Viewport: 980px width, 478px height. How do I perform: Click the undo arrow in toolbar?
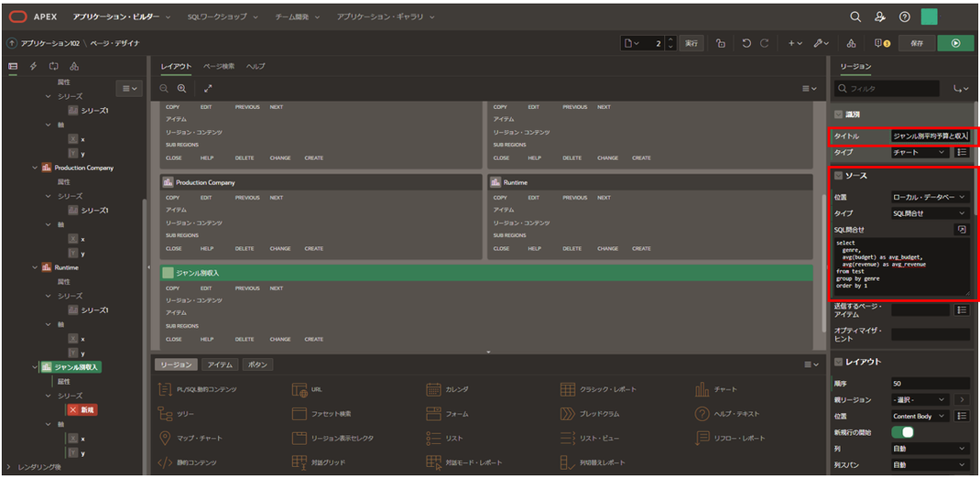coord(746,43)
